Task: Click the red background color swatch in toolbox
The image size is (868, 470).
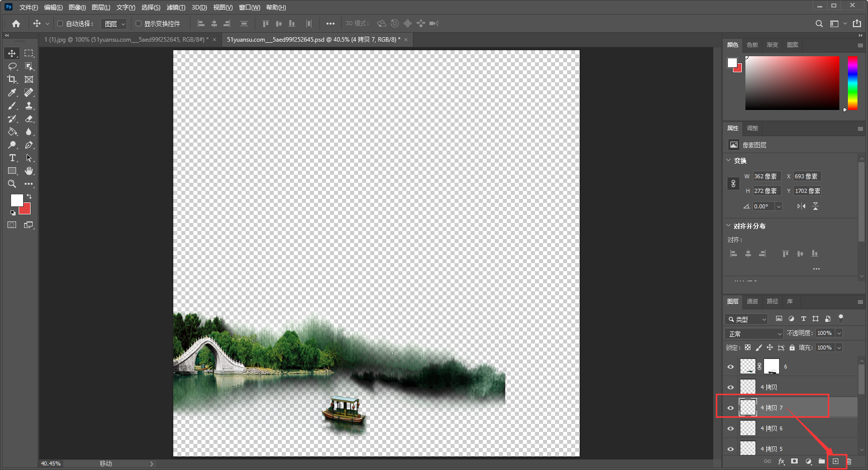Action: click(26, 210)
